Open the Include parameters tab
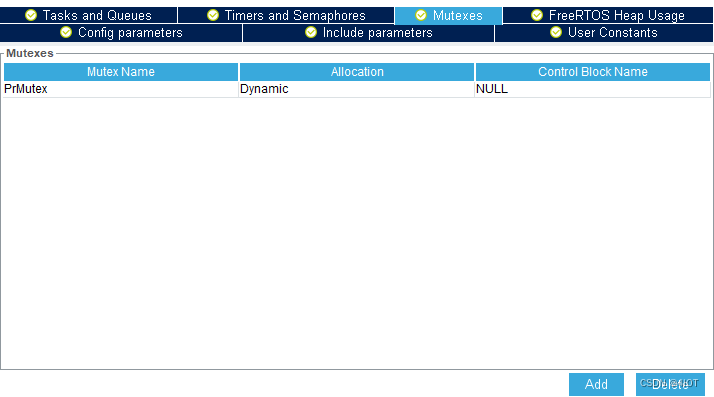Viewport: 714px width, 397px height. click(368, 33)
